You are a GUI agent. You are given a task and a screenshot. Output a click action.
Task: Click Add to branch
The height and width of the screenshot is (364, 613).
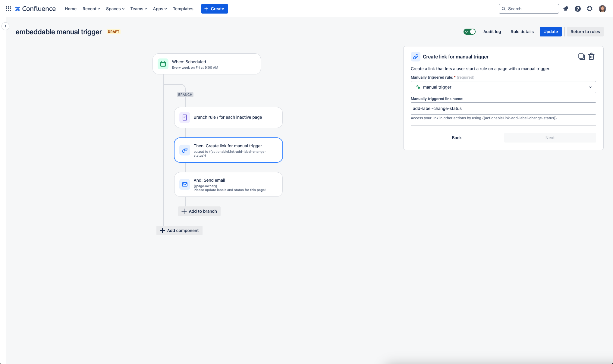point(199,211)
